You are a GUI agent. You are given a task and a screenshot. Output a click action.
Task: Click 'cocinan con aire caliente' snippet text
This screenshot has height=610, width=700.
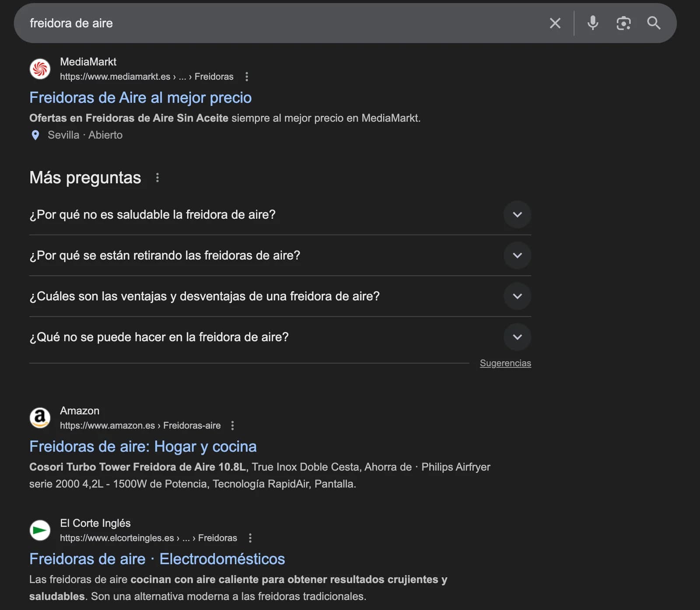(x=195, y=579)
